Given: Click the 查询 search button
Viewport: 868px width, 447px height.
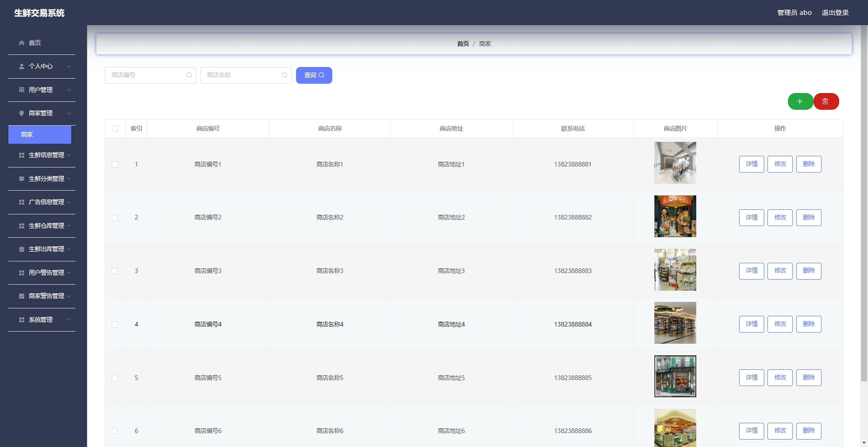Looking at the screenshot, I should point(314,75).
